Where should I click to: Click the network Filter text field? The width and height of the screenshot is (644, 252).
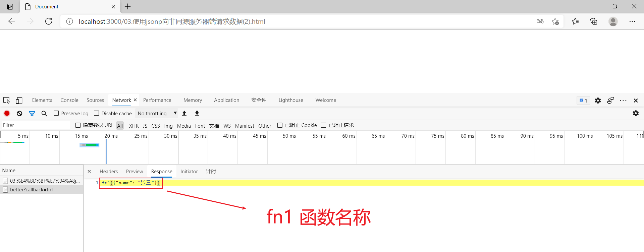coord(35,125)
